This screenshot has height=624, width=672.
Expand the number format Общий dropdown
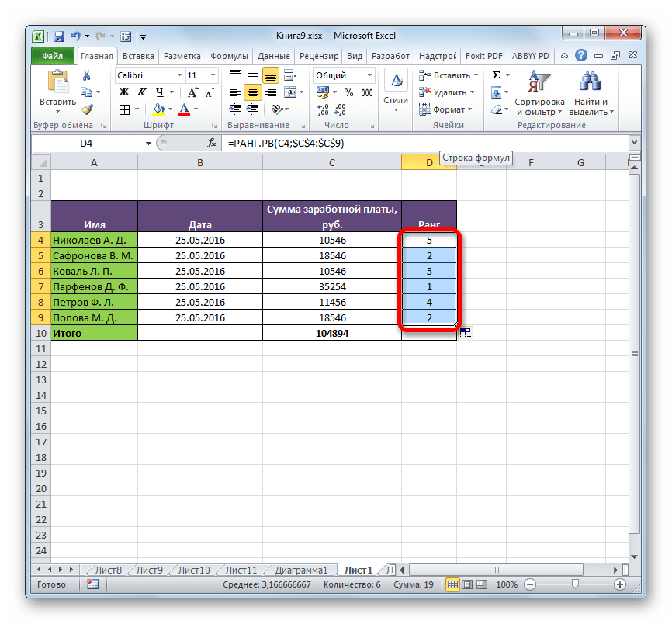pos(370,75)
